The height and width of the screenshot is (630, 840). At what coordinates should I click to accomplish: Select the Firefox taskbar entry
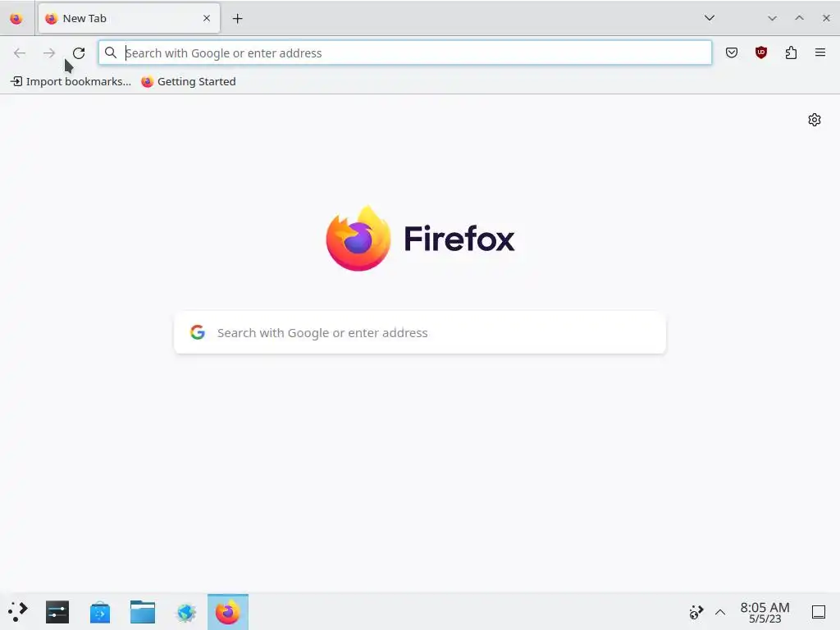pyautogui.click(x=228, y=612)
